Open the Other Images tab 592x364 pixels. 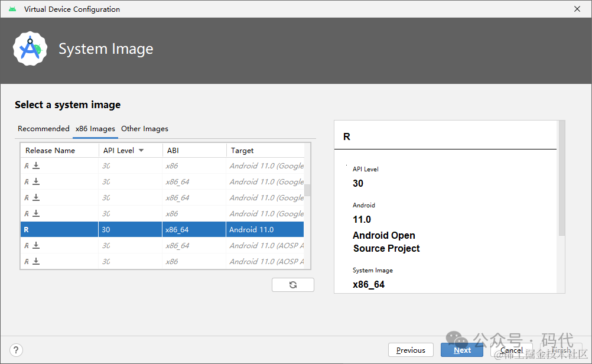pos(145,129)
